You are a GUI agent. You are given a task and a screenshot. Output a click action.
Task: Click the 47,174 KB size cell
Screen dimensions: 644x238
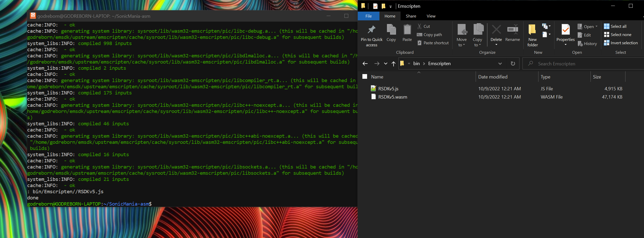(612, 97)
